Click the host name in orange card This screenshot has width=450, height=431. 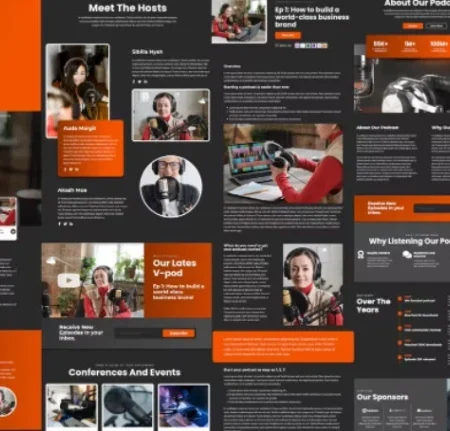80,128
